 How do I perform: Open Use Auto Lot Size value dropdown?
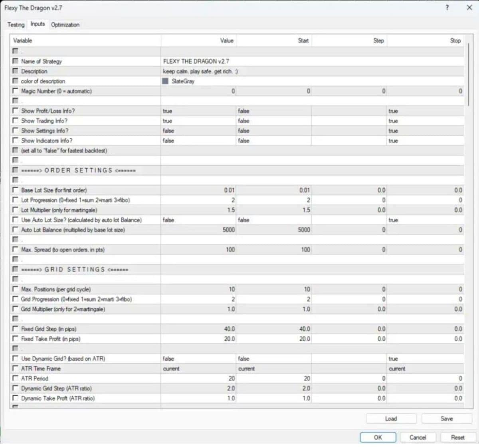pos(198,220)
